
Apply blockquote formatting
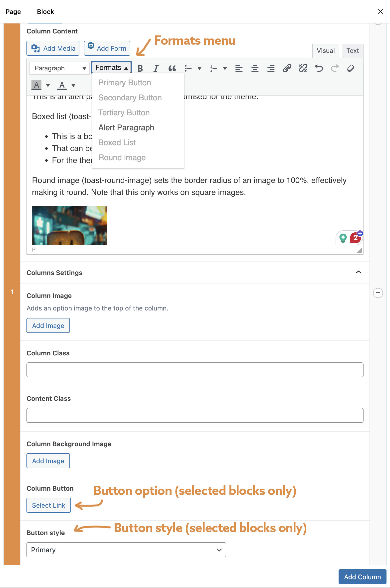[172, 68]
